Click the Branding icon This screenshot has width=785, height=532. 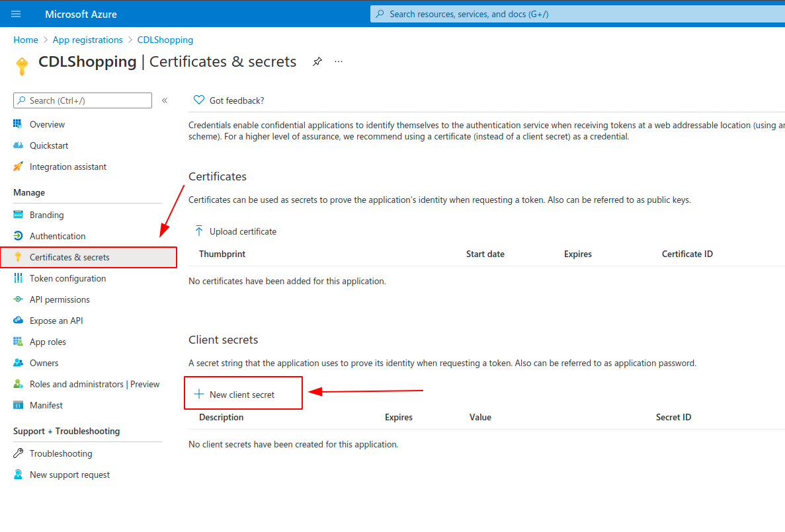(18, 215)
